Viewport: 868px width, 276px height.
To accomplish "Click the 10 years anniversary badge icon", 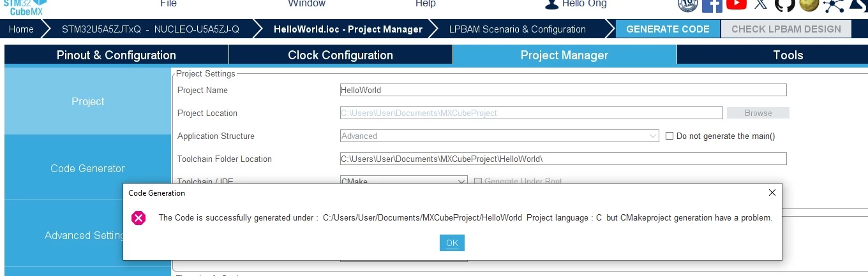I will click(687, 4).
